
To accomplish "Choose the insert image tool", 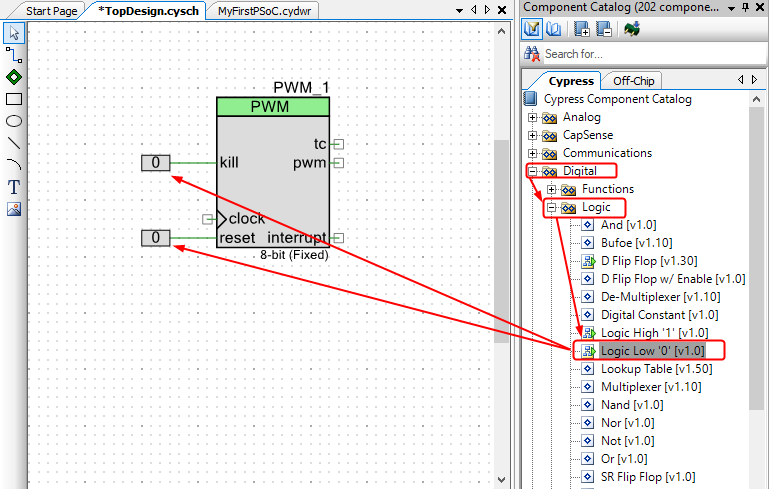I will tap(14, 209).
